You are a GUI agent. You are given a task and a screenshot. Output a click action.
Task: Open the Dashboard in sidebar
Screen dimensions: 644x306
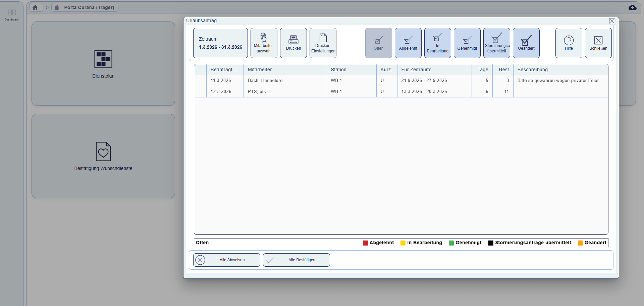coord(11,14)
